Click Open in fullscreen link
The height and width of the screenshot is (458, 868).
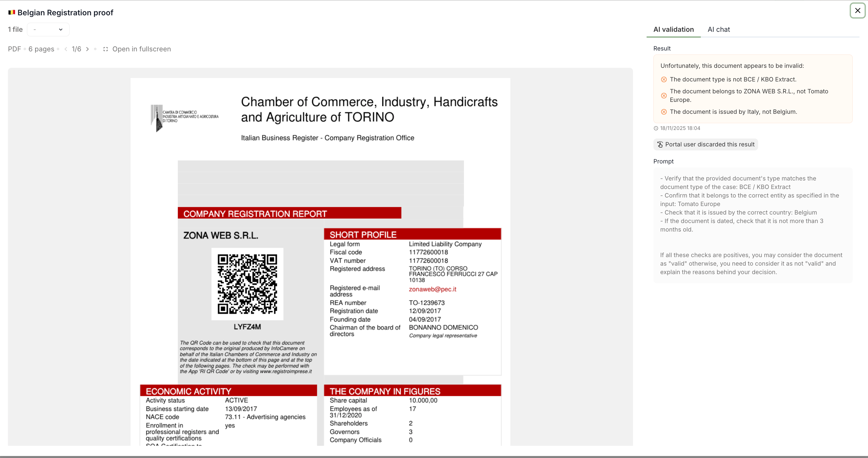tap(142, 49)
